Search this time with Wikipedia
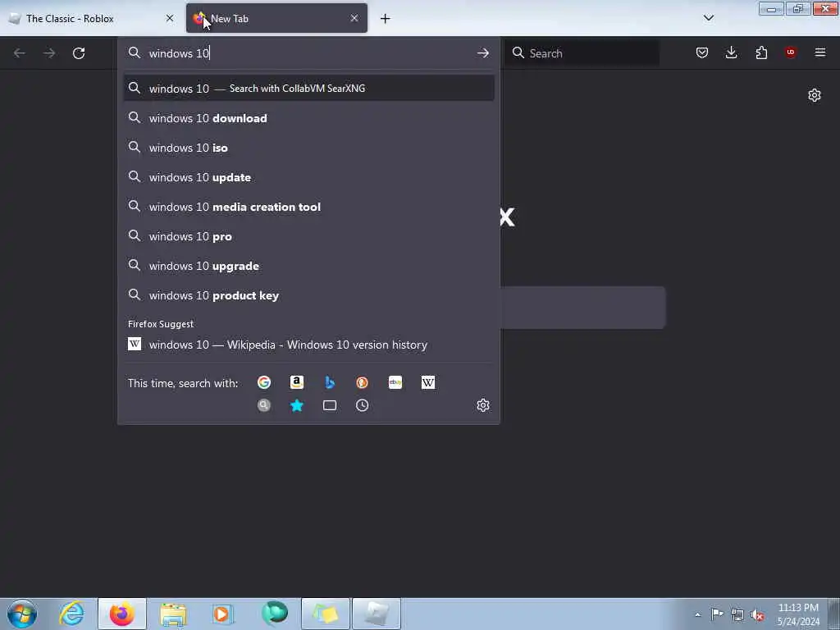This screenshot has height=630, width=840. point(428,382)
